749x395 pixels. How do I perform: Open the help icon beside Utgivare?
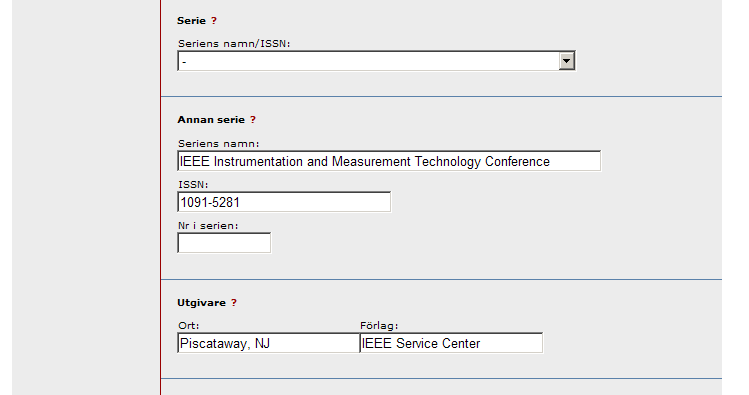coord(234,303)
